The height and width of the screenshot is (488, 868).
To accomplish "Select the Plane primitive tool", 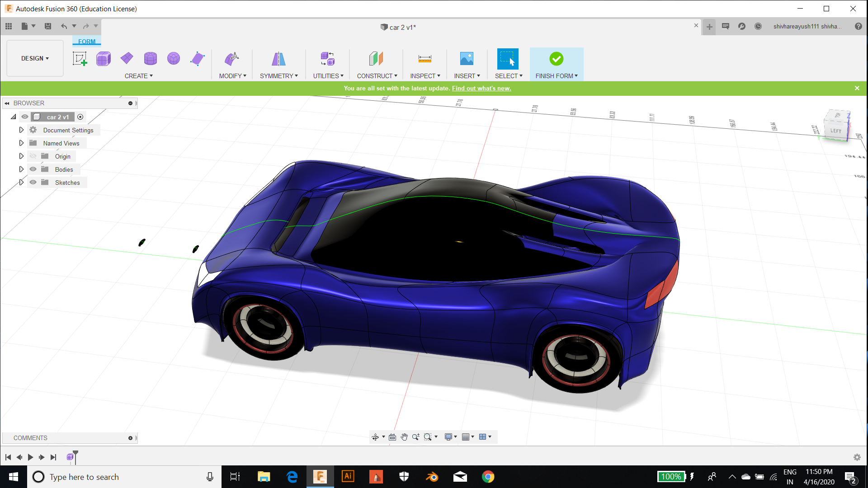I will pos(127,58).
